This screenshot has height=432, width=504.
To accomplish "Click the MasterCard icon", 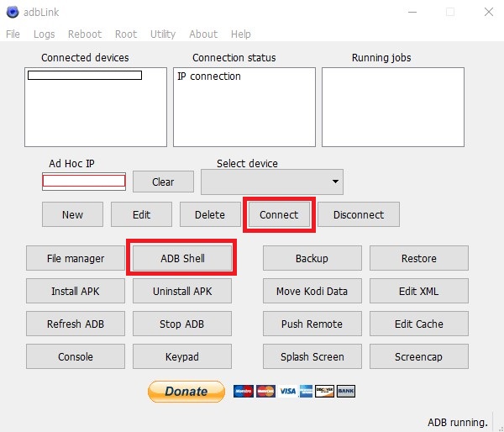I will pyautogui.click(x=265, y=391).
